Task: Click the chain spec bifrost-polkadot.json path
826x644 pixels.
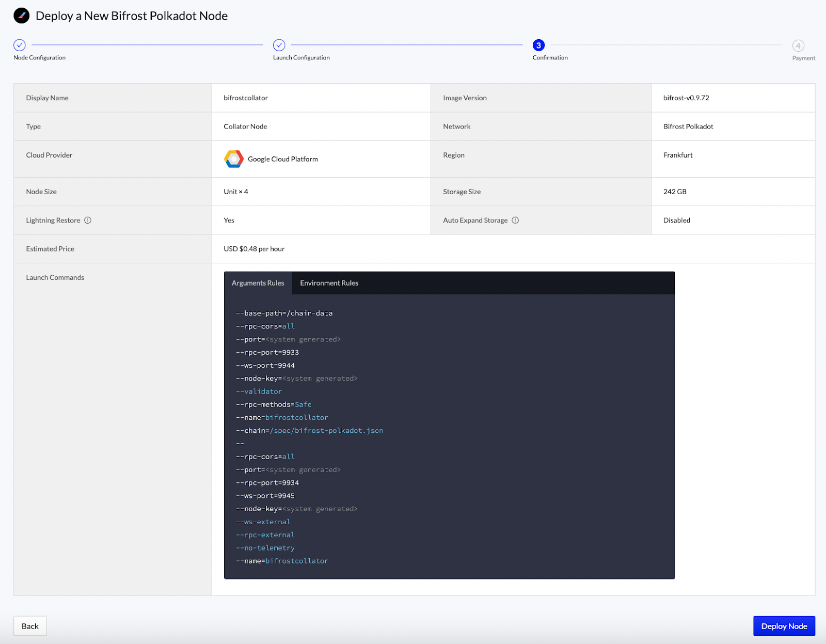Action: 326,431
